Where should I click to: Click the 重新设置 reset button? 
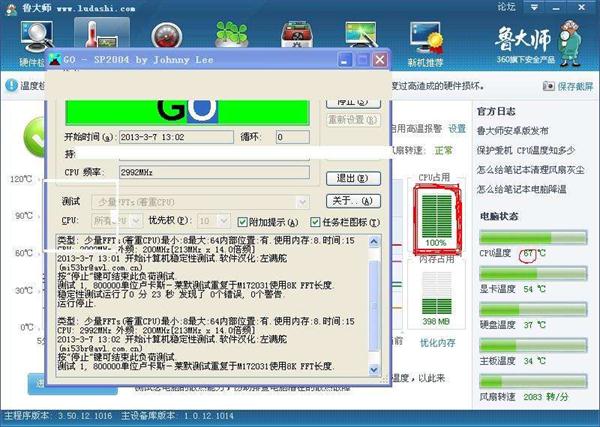pyautogui.click(x=353, y=120)
